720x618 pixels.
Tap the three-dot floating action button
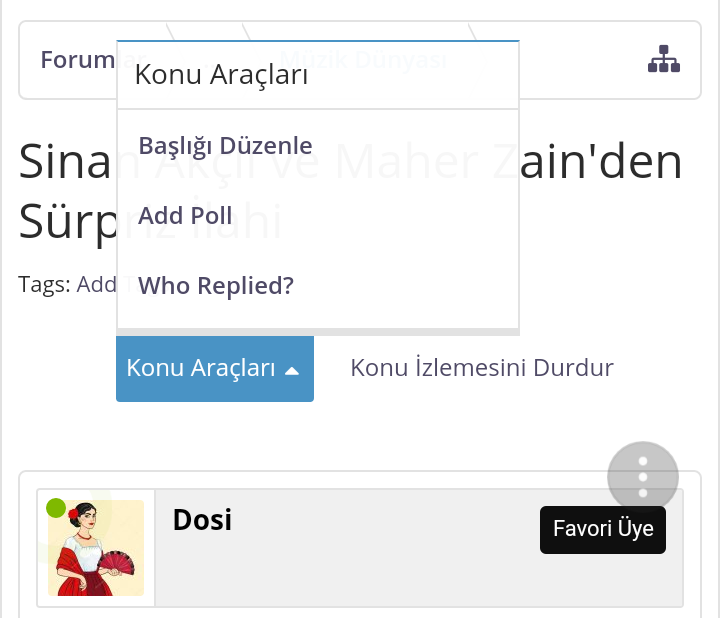(643, 477)
